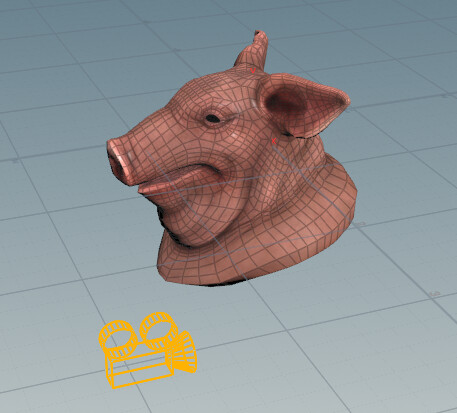Viewport: 457px width, 413px height.
Task: Click the red x marker below the ear
Action: pos(274,141)
